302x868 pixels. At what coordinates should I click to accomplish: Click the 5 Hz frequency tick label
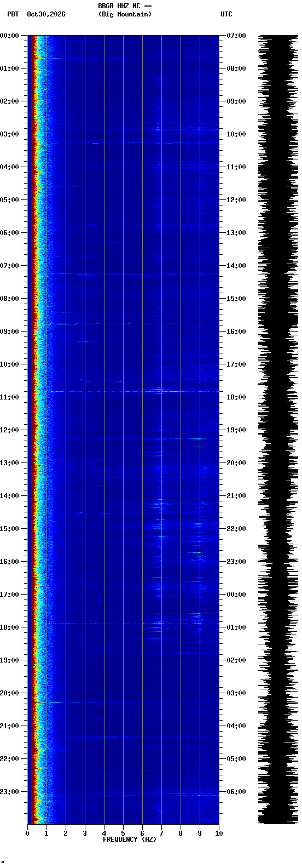(123, 833)
